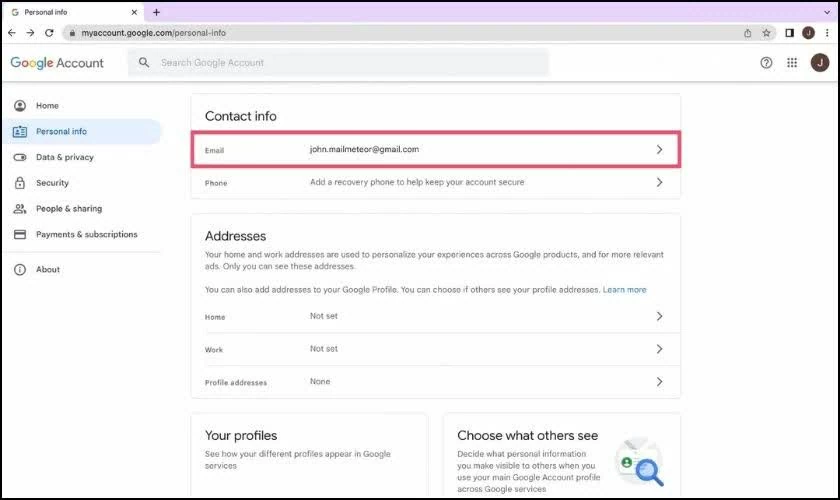This screenshot has height=500, width=840.
Task: Select Payments & subscriptions in sidebar
Action: pos(86,235)
